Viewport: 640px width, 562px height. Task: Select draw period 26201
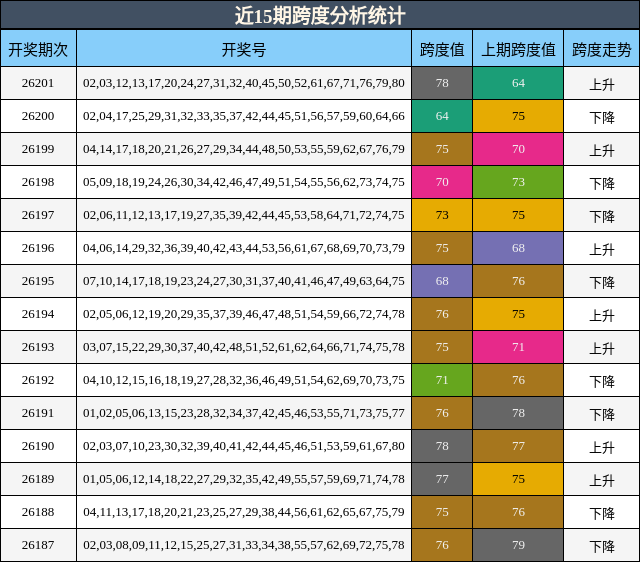(38, 83)
